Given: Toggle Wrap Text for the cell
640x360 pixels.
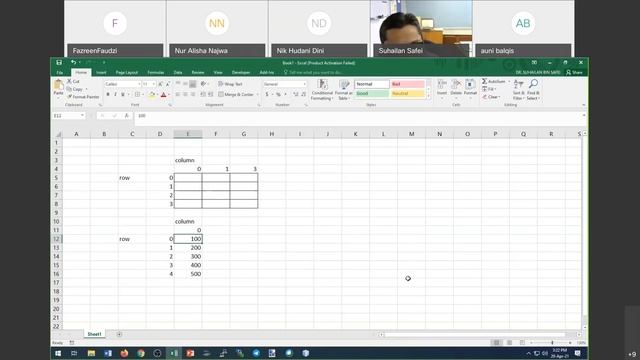Looking at the screenshot, I should point(231,84).
